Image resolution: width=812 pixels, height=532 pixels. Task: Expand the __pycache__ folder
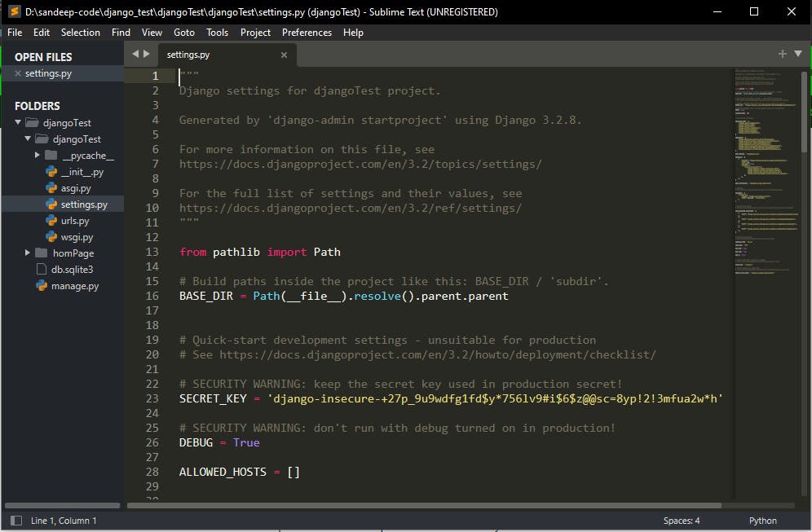38,156
